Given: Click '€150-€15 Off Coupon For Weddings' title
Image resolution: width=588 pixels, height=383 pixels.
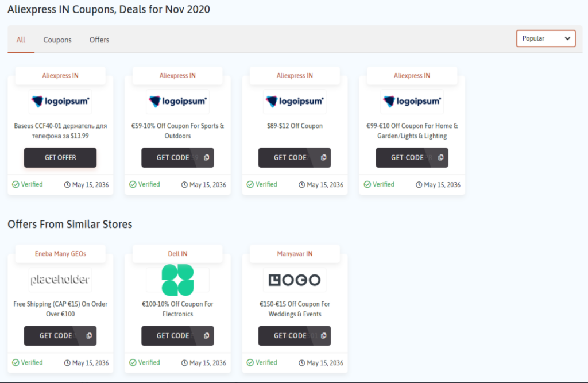Looking at the screenshot, I should coord(295,309).
